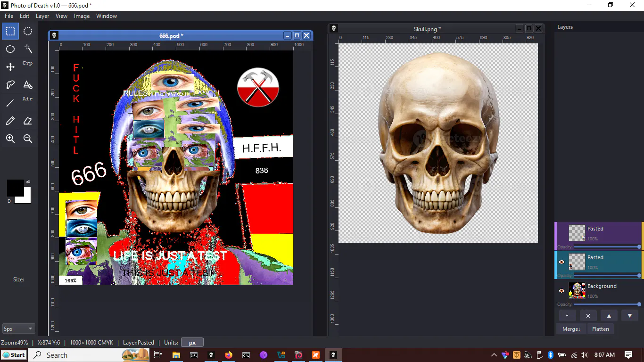Screen dimensions: 644x362
Task: Select the Zoom In tool
Action: tap(10, 139)
